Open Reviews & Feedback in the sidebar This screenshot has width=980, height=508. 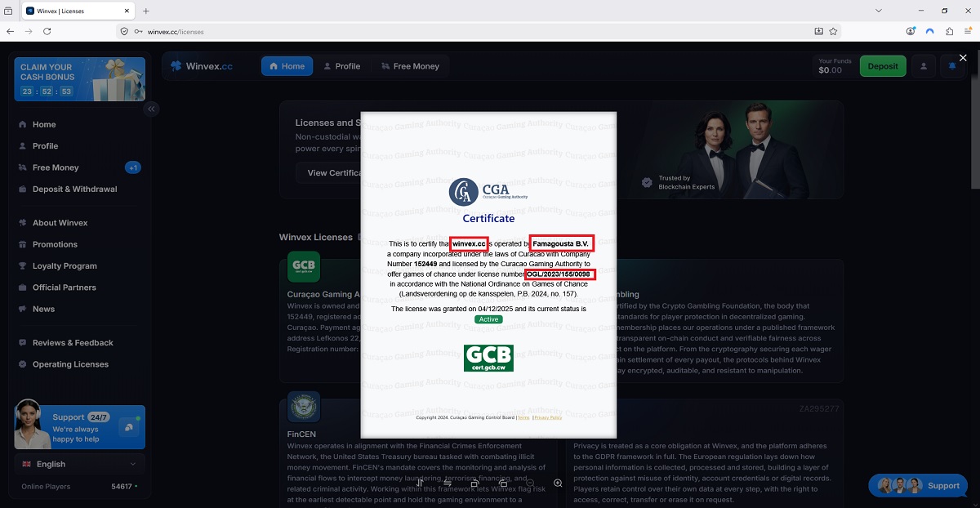(x=79, y=343)
